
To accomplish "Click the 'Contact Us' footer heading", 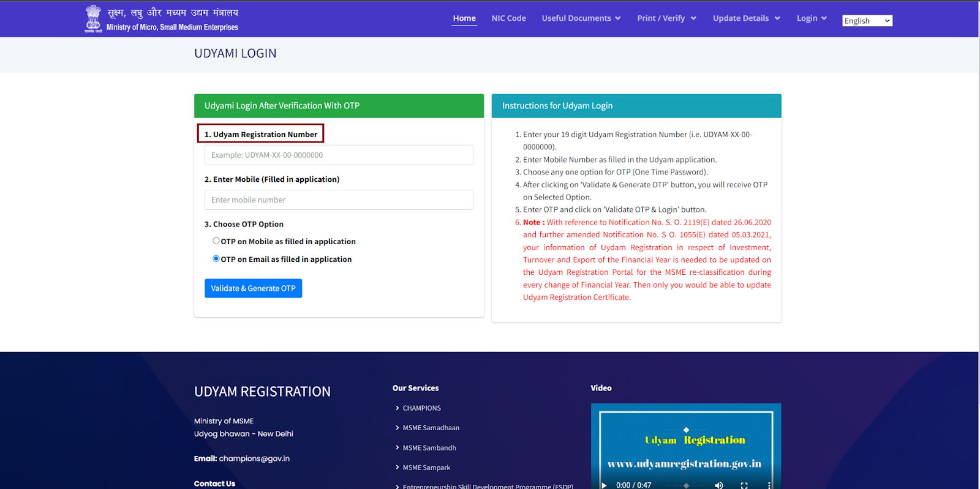I will coord(214,483).
